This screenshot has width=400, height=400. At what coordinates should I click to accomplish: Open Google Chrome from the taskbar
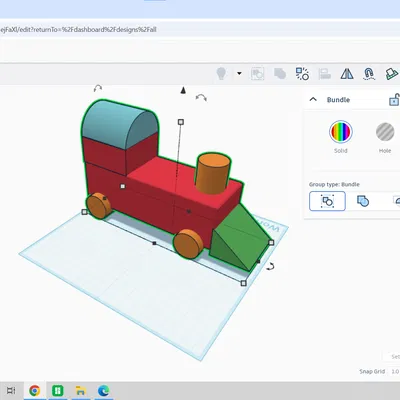click(35, 390)
